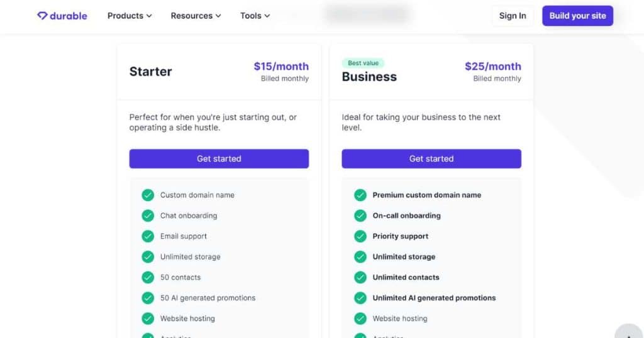Viewport: 644px width, 338px height.
Task: Expand the Products dropdown menu
Action: click(130, 16)
